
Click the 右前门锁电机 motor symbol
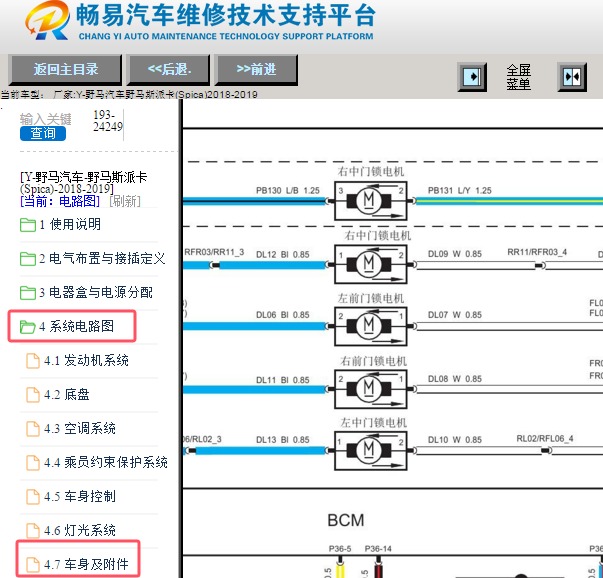point(371,389)
